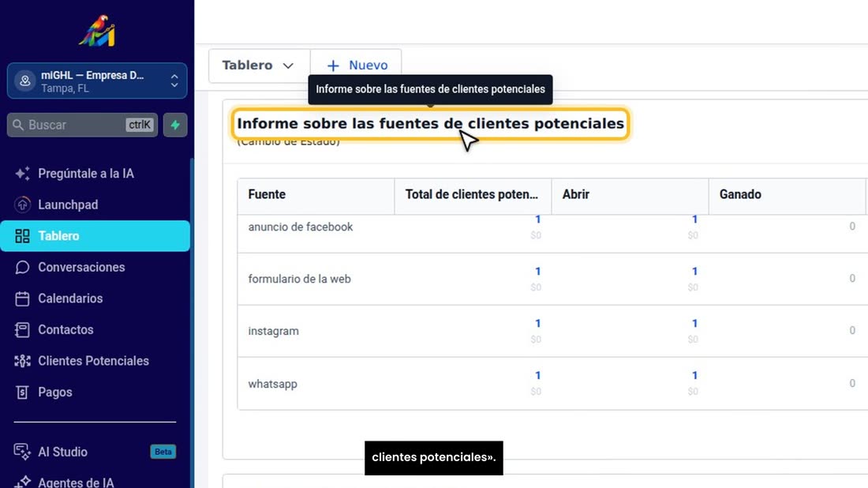Select Tablero in the sidebar
868x488 pixels.
[x=95, y=236]
